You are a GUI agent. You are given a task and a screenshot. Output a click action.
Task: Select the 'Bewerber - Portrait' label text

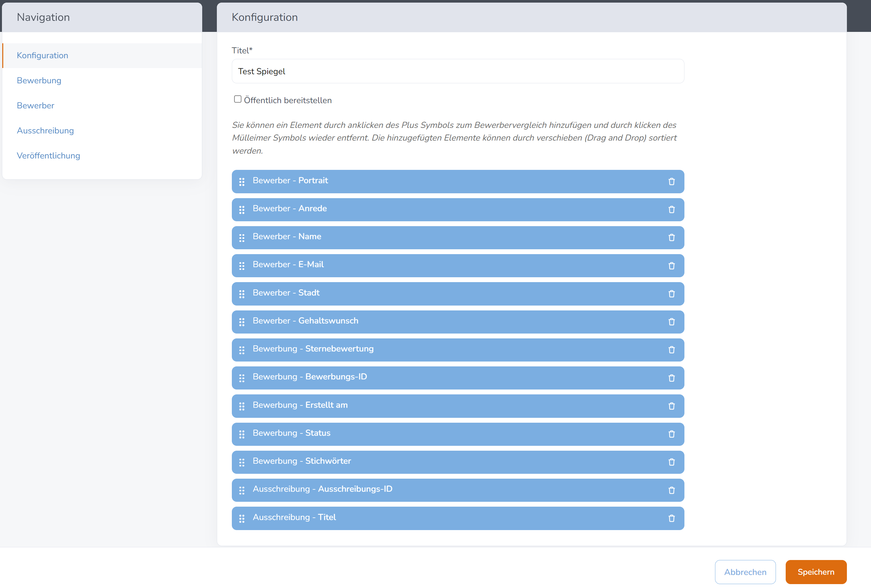point(290,181)
